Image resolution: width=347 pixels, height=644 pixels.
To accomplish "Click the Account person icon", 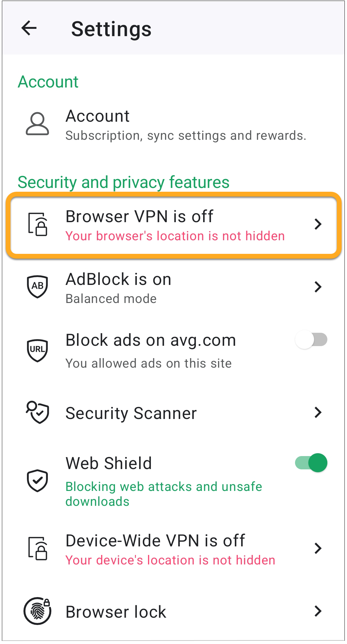I will pos(37,124).
